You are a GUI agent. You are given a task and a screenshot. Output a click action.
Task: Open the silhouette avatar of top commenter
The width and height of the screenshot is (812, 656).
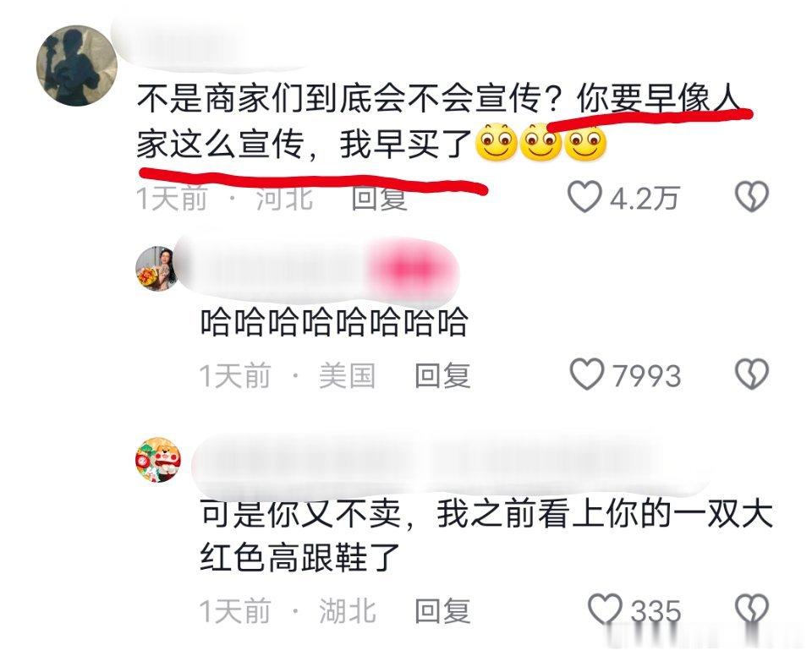(x=77, y=66)
